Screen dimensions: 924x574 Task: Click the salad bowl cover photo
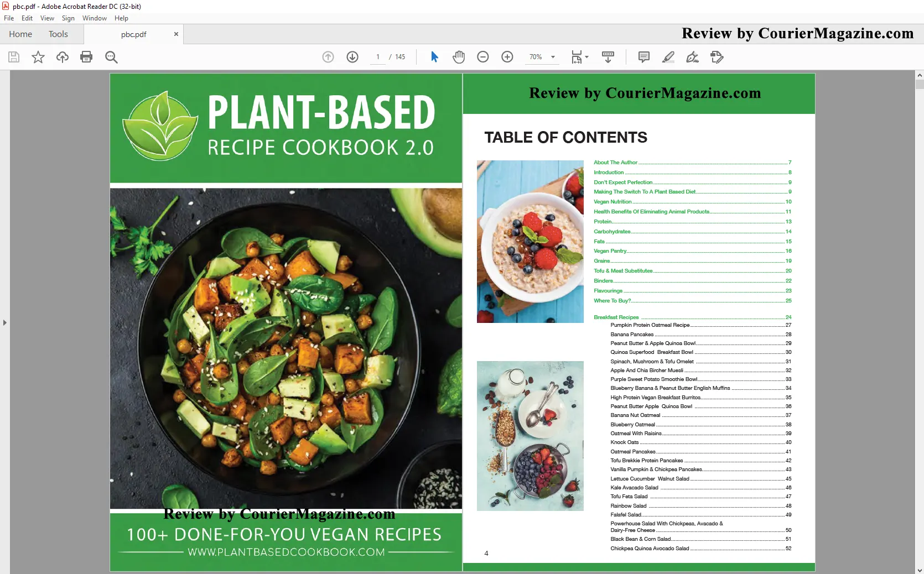(286, 348)
